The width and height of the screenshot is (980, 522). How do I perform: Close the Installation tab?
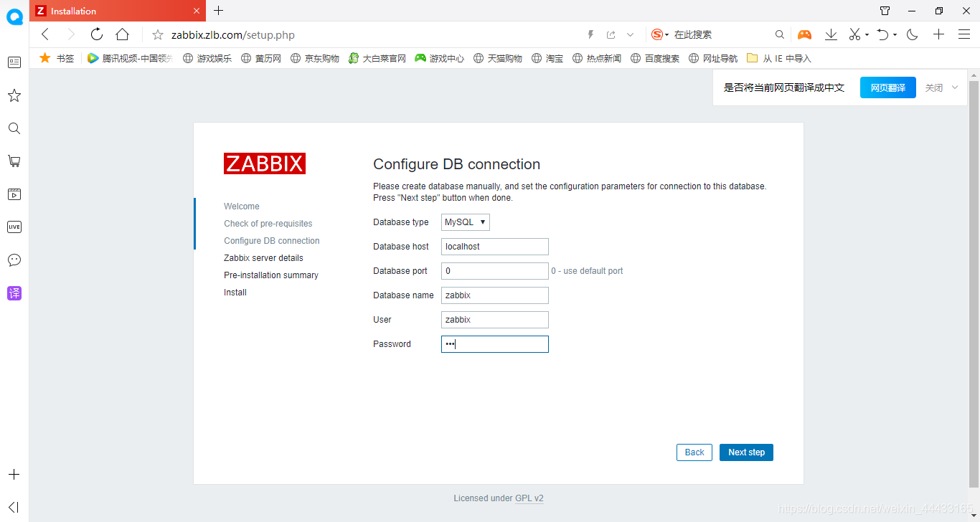[197, 11]
